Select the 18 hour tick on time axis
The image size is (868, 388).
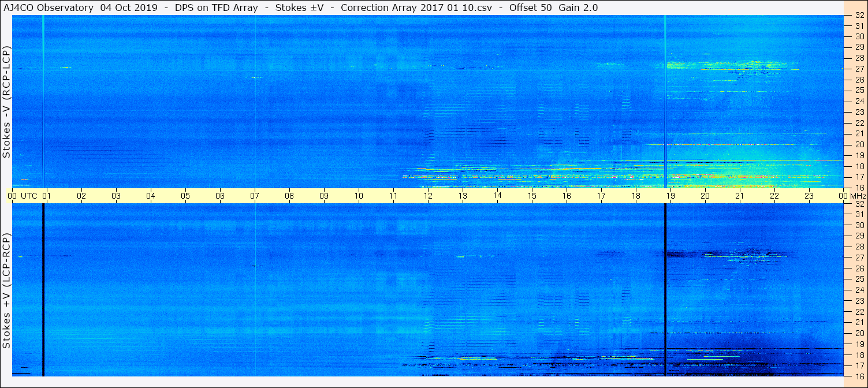point(636,196)
